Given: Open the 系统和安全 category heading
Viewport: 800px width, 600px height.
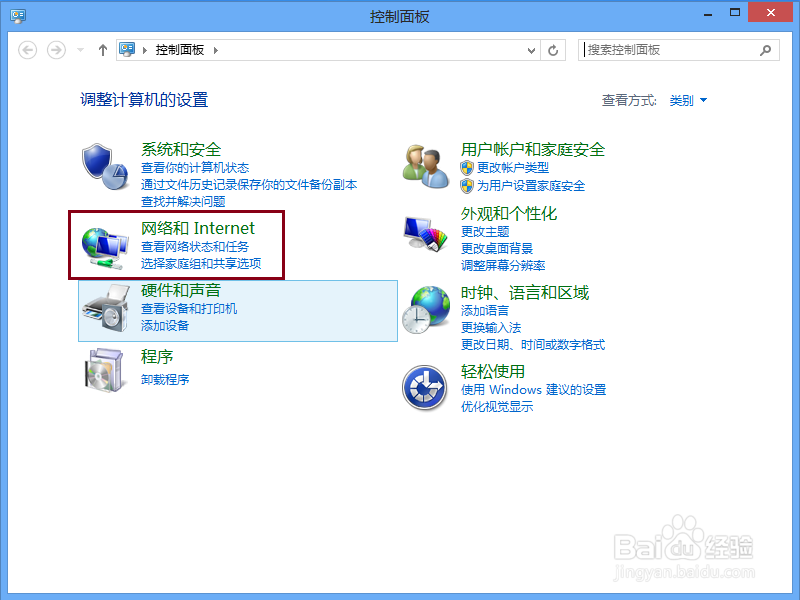Looking at the screenshot, I should 181,149.
